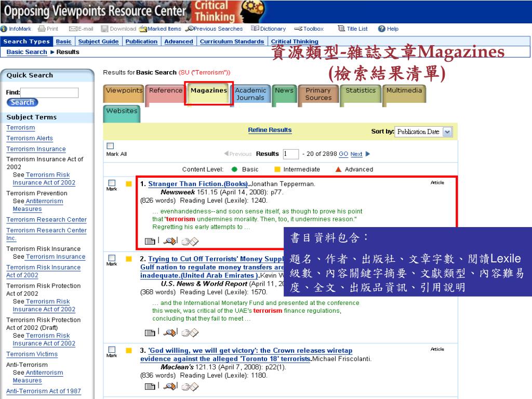Open the Title List
The image size is (532, 399).
353,29
